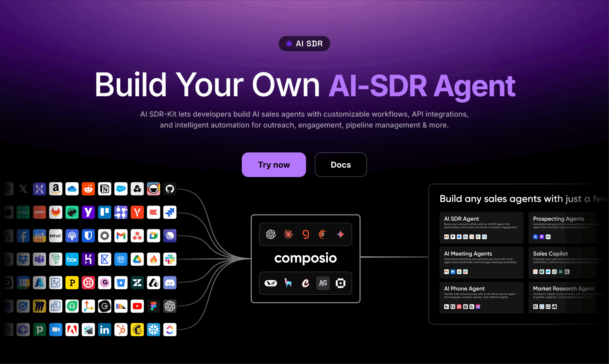This screenshot has height=364, width=609.
Task: Select the Prospecting Agents card
Action: (566, 228)
